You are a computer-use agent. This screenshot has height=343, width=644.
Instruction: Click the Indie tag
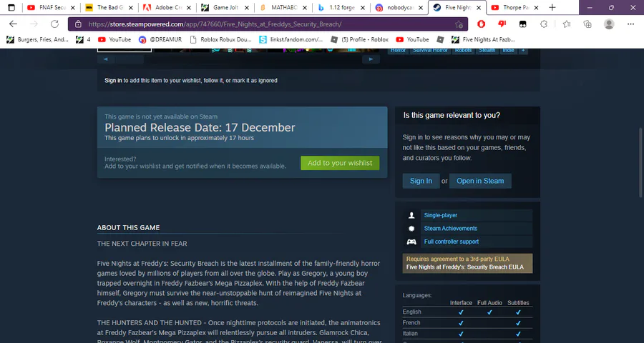coord(508,50)
